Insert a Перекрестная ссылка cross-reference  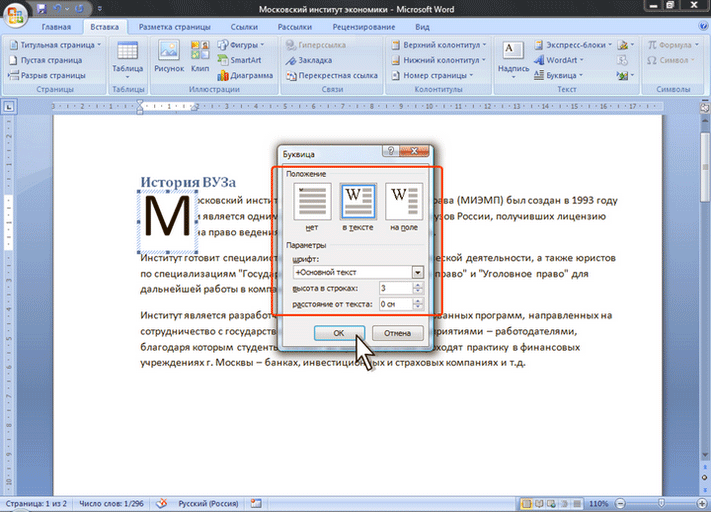pyautogui.click(x=332, y=75)
